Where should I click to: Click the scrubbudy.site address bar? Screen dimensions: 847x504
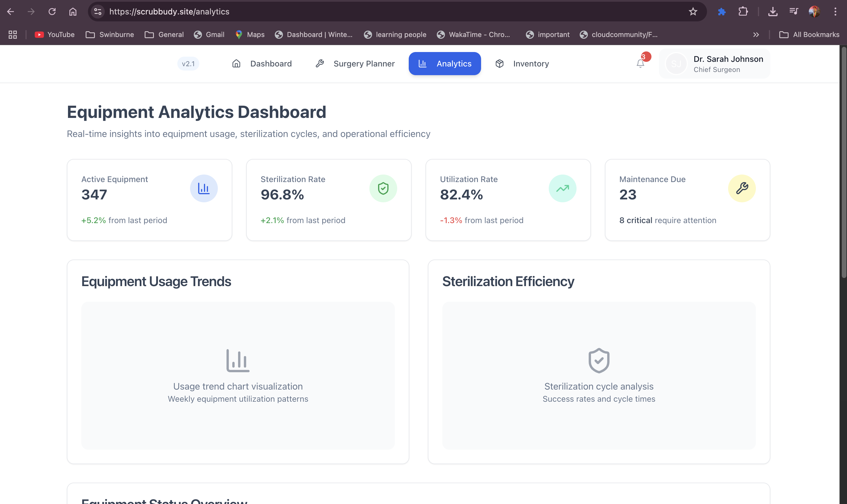click(374, 12)
